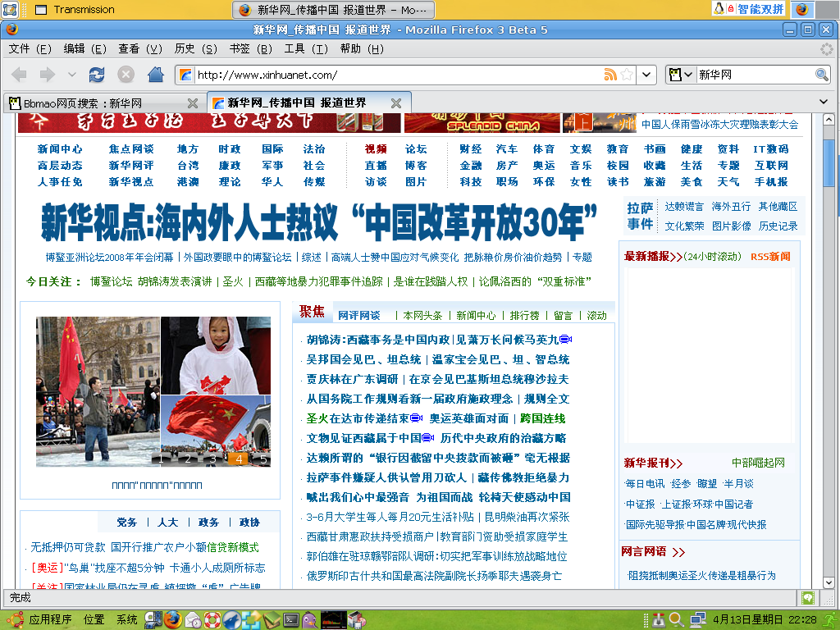Select the 排行榜 tab in news panel
The height and width of the screenshot is (630, 840).
(x=524, y=316)
